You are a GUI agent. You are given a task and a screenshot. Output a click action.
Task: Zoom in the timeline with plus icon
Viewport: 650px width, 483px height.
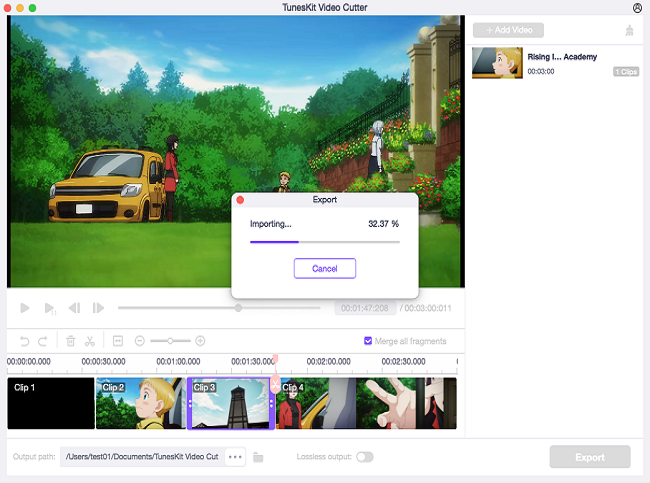[x=200, y=341]
